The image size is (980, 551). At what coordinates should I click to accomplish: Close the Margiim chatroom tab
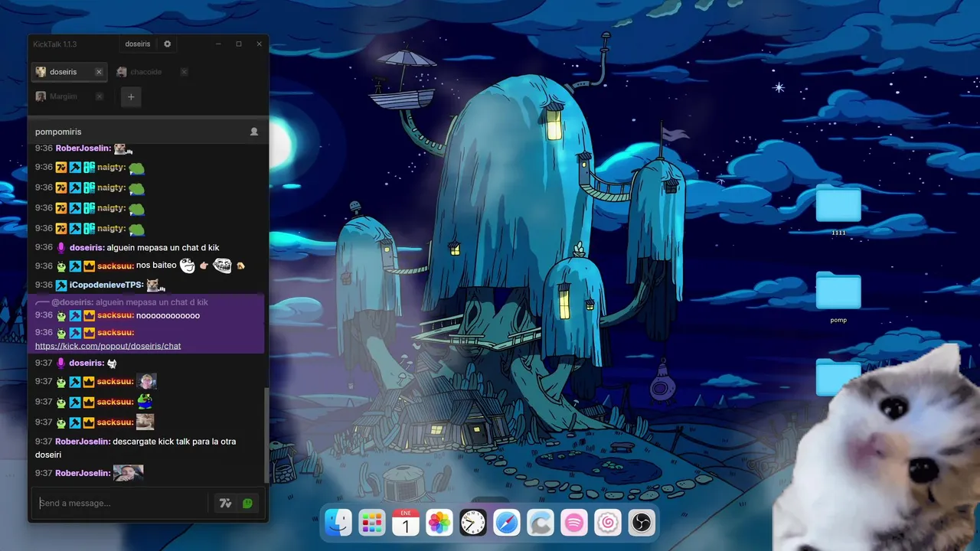(x=99, y=96)
